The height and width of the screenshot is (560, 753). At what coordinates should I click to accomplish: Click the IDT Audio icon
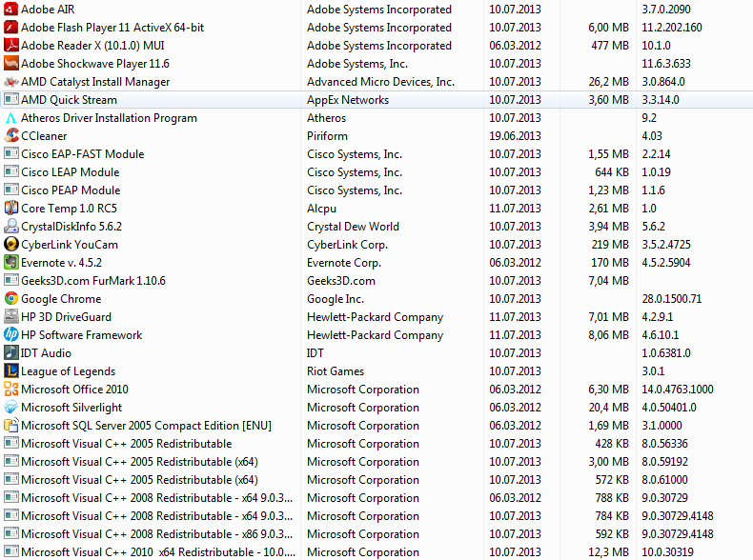pos(11,353)
